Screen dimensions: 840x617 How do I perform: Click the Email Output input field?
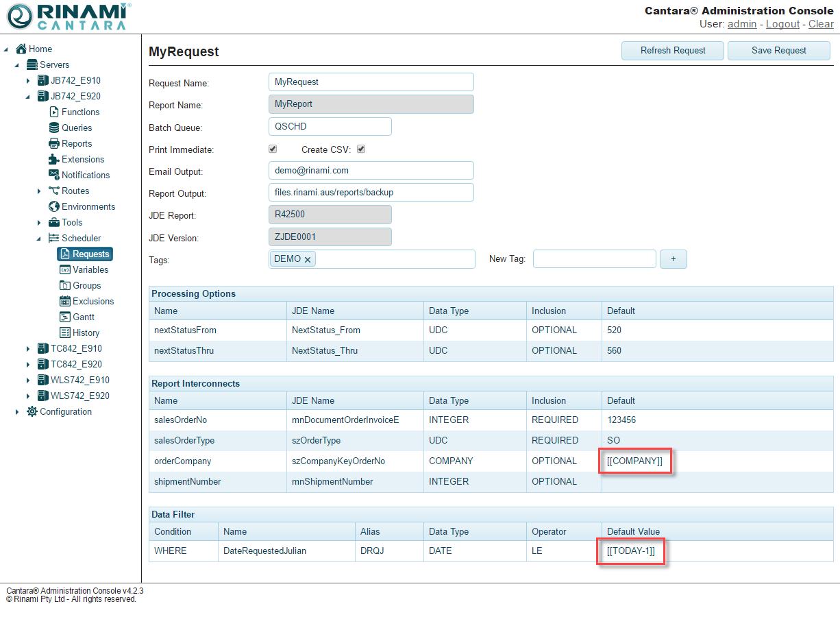click(x=371, y=170)
